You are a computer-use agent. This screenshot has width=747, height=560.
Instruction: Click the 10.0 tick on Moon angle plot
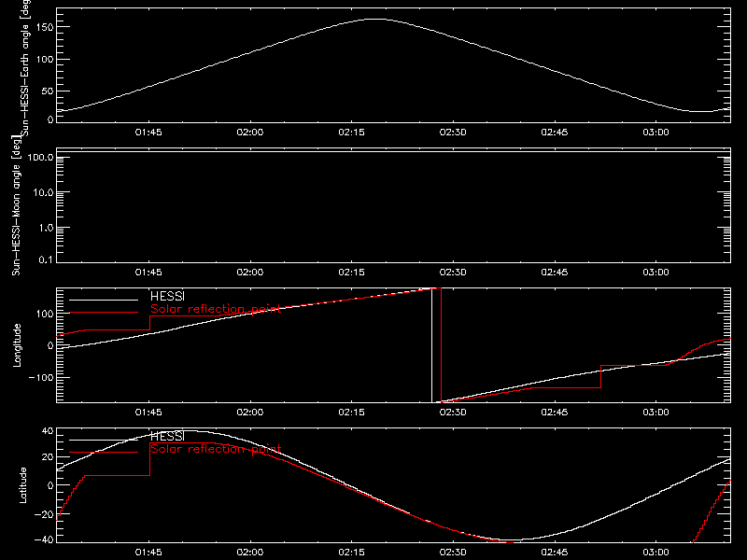43,192
